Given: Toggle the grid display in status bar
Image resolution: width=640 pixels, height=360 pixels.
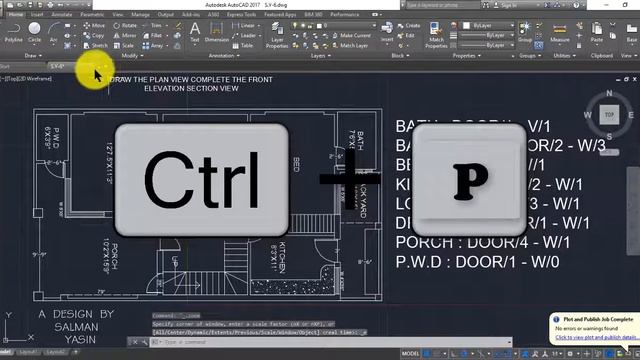Looking at the screenshot, I should (x=427, y=353).
